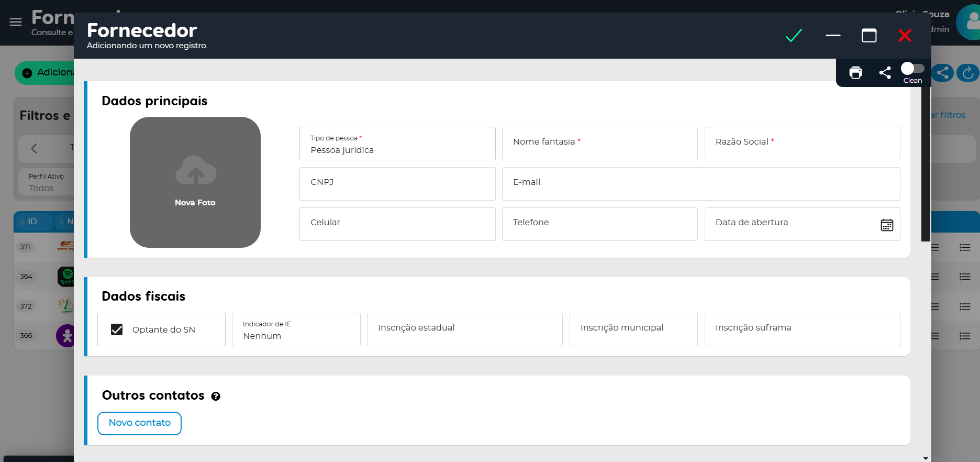Uncheck the Optante do SN checkbox

pyautogui.click(x=117, y=329)
